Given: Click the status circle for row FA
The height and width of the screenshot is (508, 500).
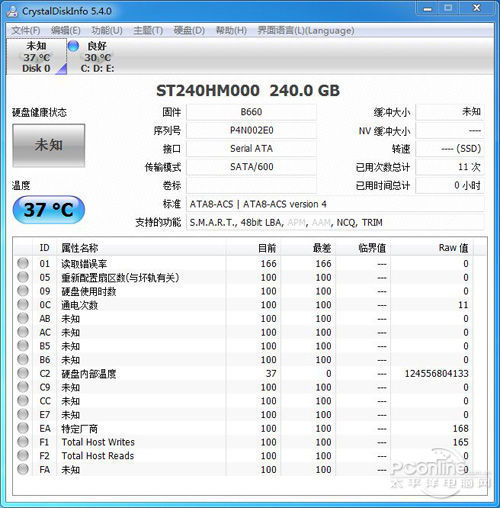Looking at the screenshot, I should (x=23, y=469).
